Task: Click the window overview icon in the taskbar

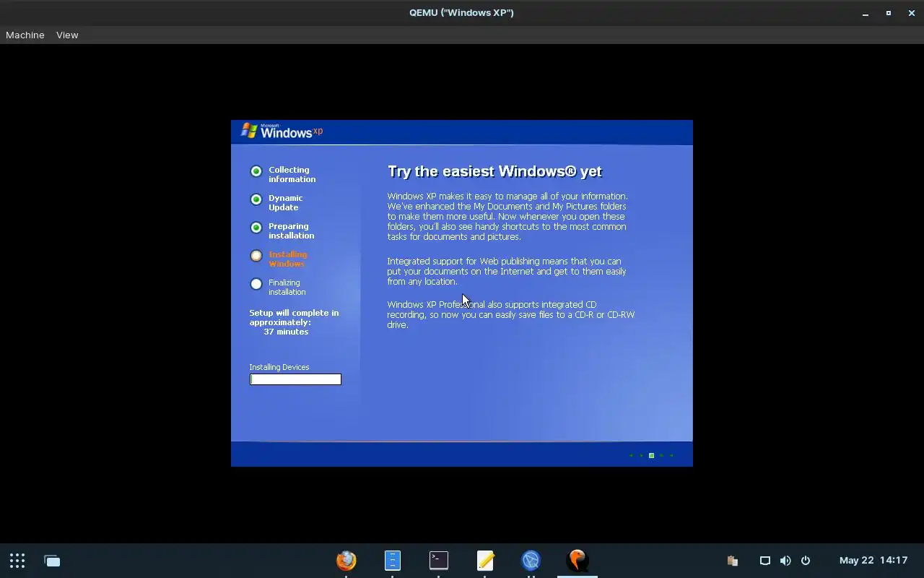Action: pos(52,561)
